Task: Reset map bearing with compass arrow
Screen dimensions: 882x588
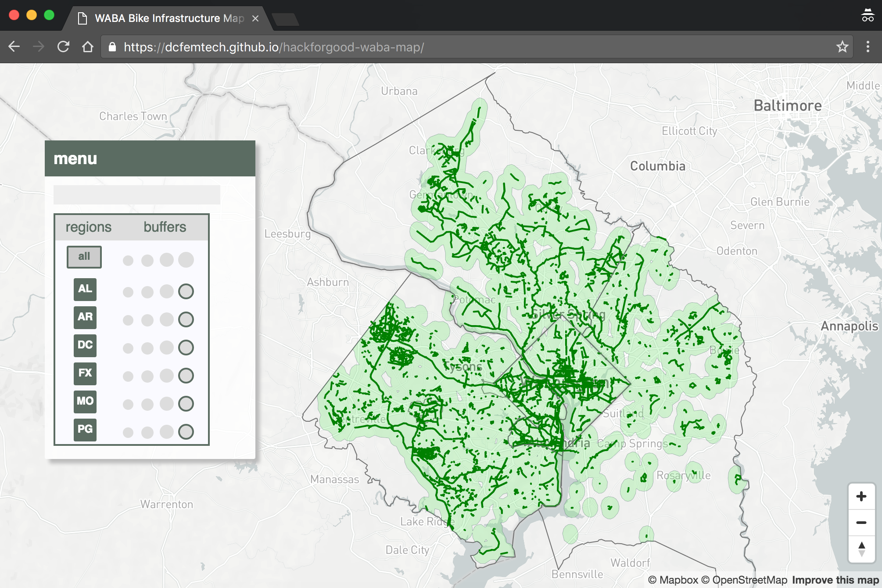Action: (x=861, y=549)
